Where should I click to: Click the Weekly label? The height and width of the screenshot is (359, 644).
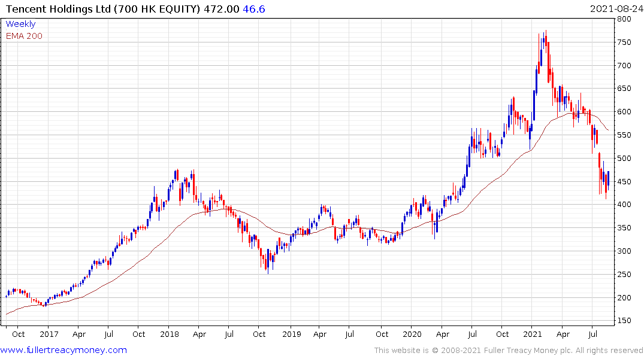[x=20, y=24]
